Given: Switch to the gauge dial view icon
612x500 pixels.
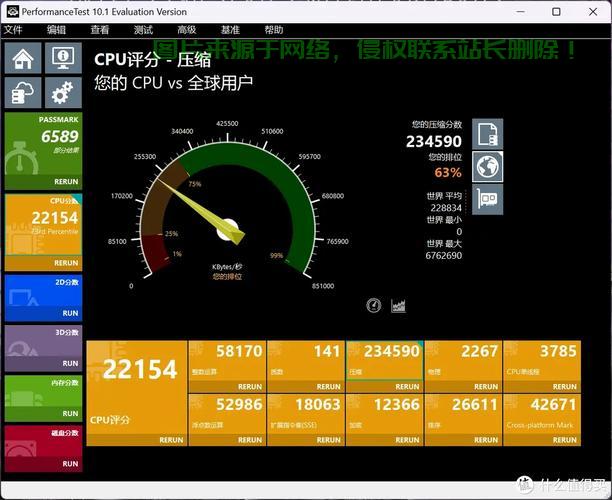Looking at the screenshot, I should click(374, 305).
